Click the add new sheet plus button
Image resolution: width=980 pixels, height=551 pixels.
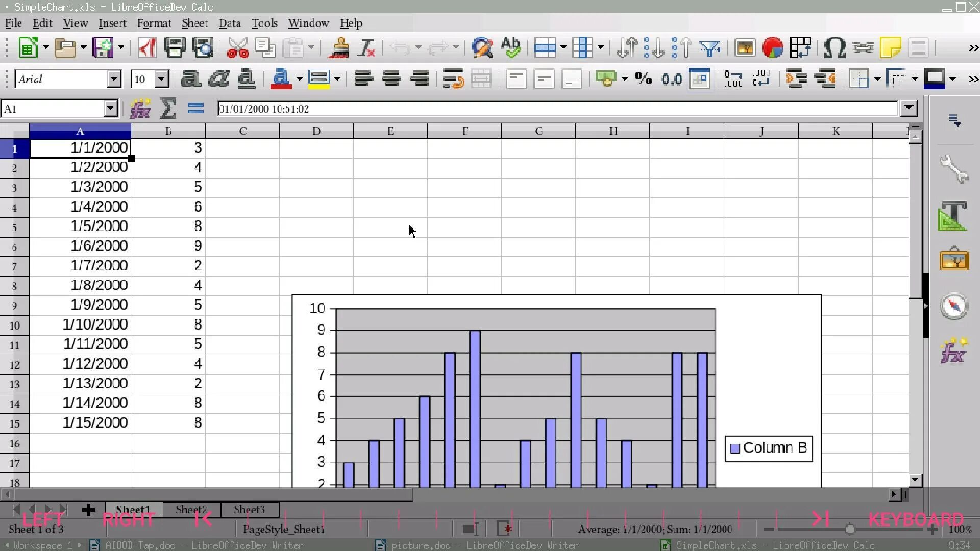pyautogui.click(x=88, y=509)
